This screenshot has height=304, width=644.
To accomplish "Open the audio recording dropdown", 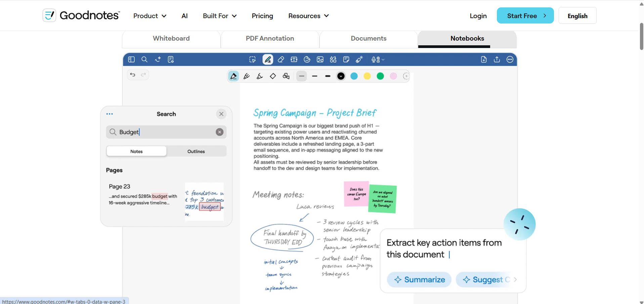I will tap(378, 59).
